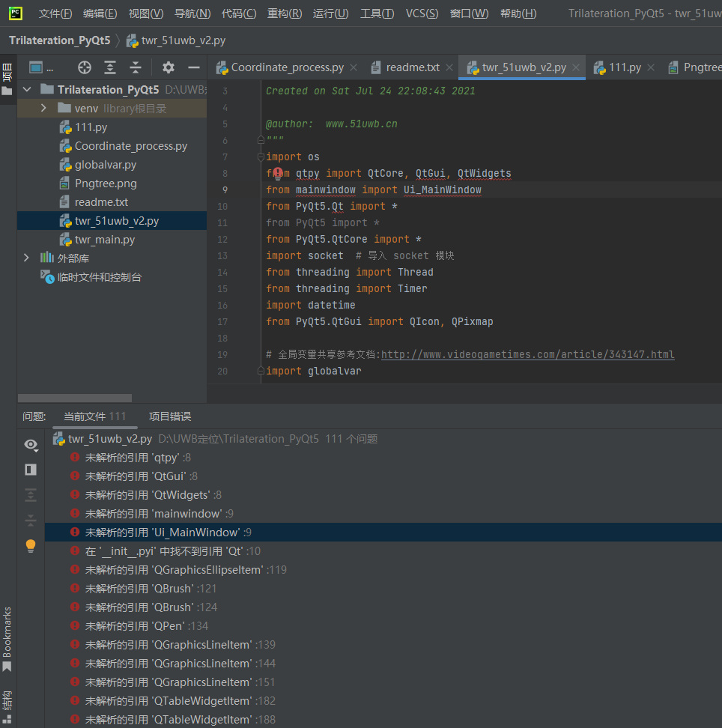The height and width of the screenshot is (728, 722).
Task: Select twr_main.py in project tree
Action: pyautogui.click(x=104, y=240)
